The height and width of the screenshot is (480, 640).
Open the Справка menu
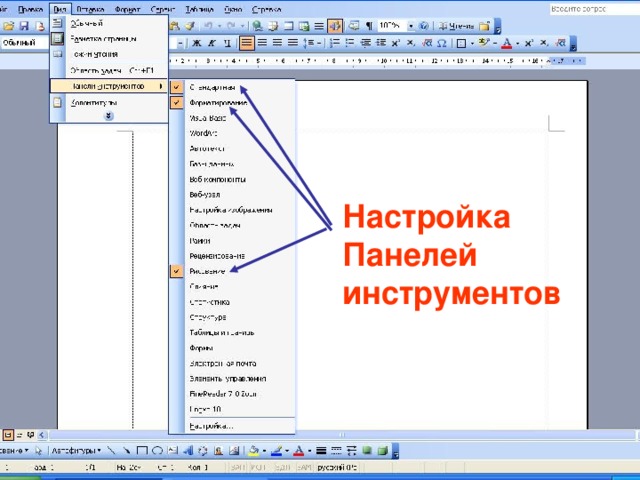tap(267, 9)
